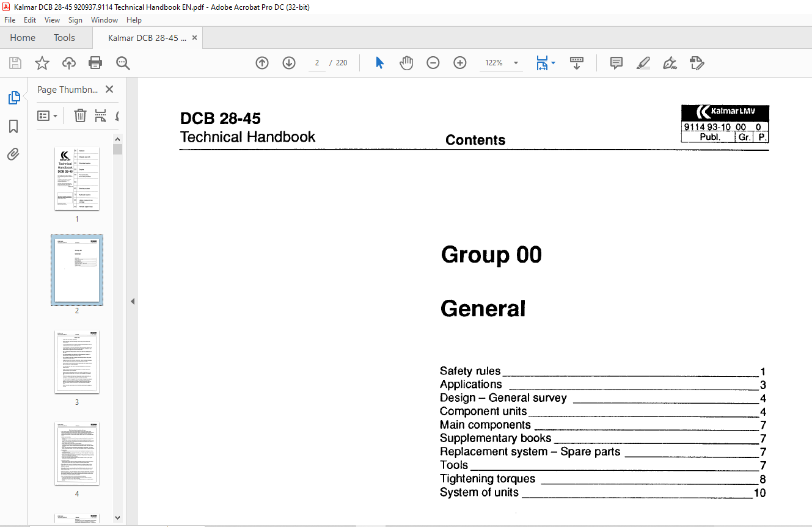Switch to the Tools tab

coord(64,38)
